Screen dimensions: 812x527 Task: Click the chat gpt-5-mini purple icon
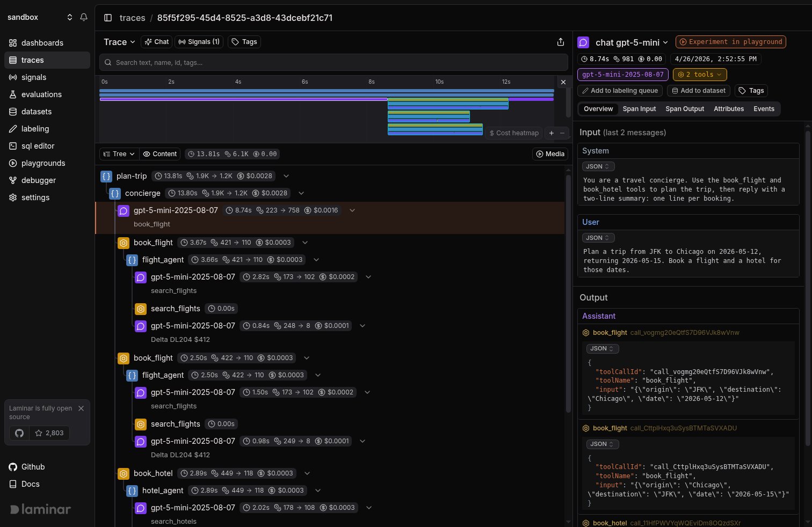tap(583, 42)
